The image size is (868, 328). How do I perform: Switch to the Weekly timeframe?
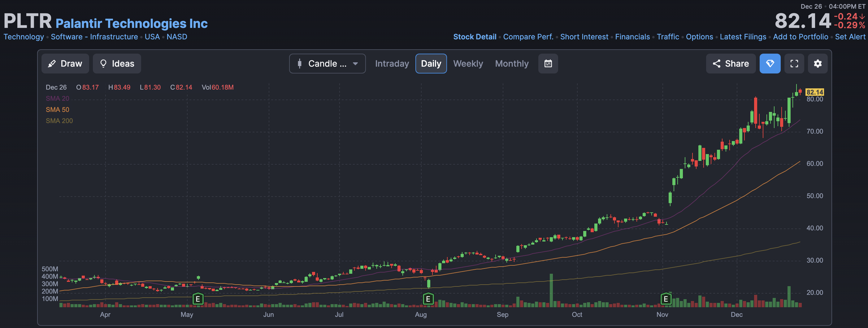click(x=468, y=64)
